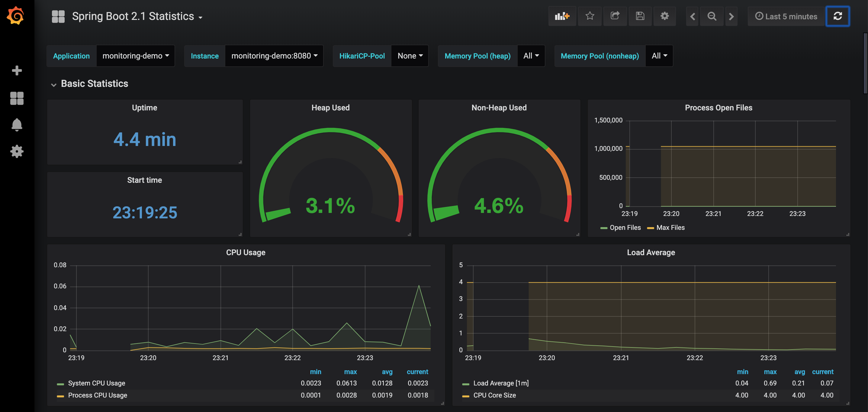Click the save dashboard icon
This screenshot has width=868, height=412.
[x=640, y=16]
